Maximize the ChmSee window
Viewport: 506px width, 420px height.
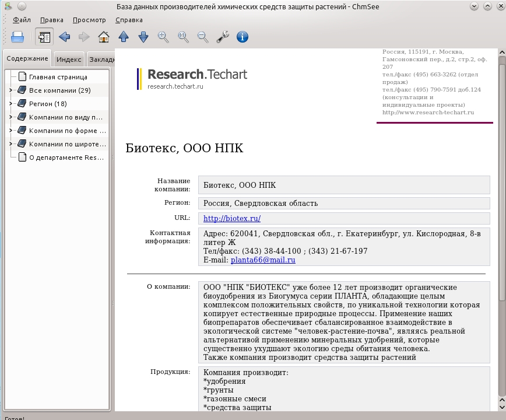pyautogui.click(x=487, y=6)
